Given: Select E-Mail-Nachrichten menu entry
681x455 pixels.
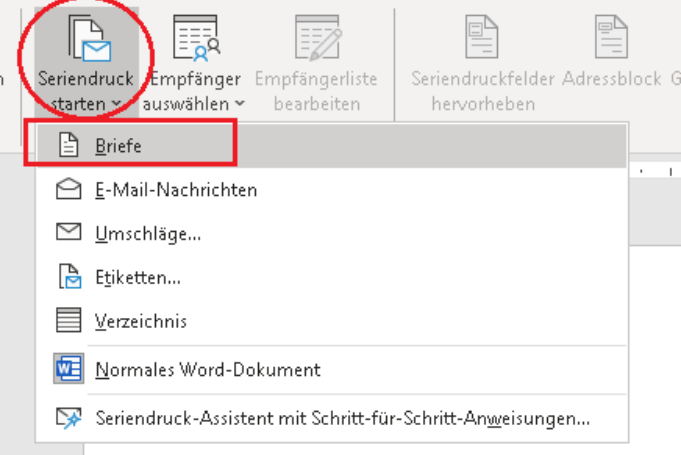Looking at the screenshot, I should click(x=332, y=190).
